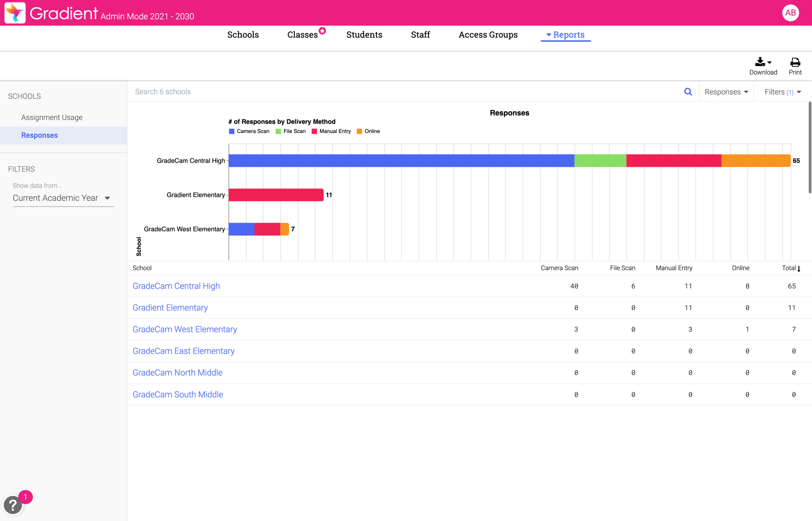Open the Classes tab
The height and width of the screenshot is (521, 812).
(x=302, y=35)
